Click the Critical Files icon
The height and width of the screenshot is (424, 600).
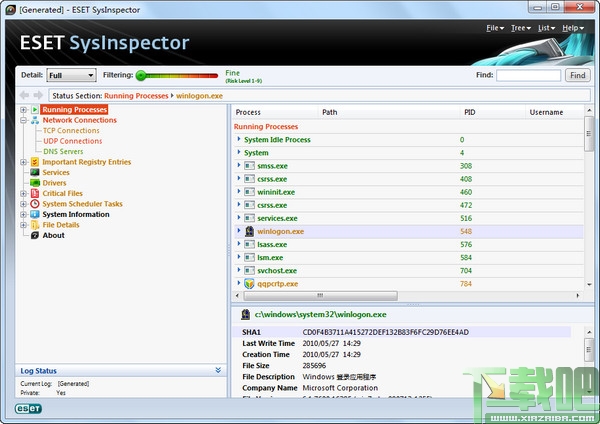coord(35,193)
